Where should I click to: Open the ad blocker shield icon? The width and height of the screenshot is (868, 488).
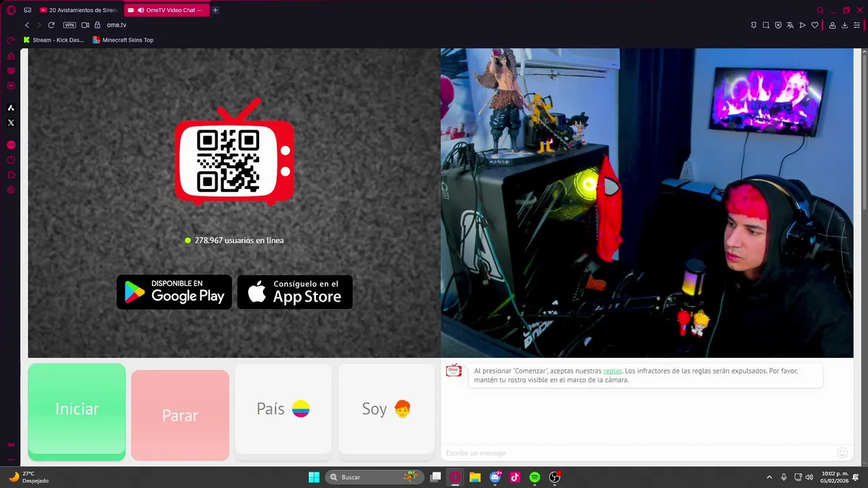[x=778, y=25]
